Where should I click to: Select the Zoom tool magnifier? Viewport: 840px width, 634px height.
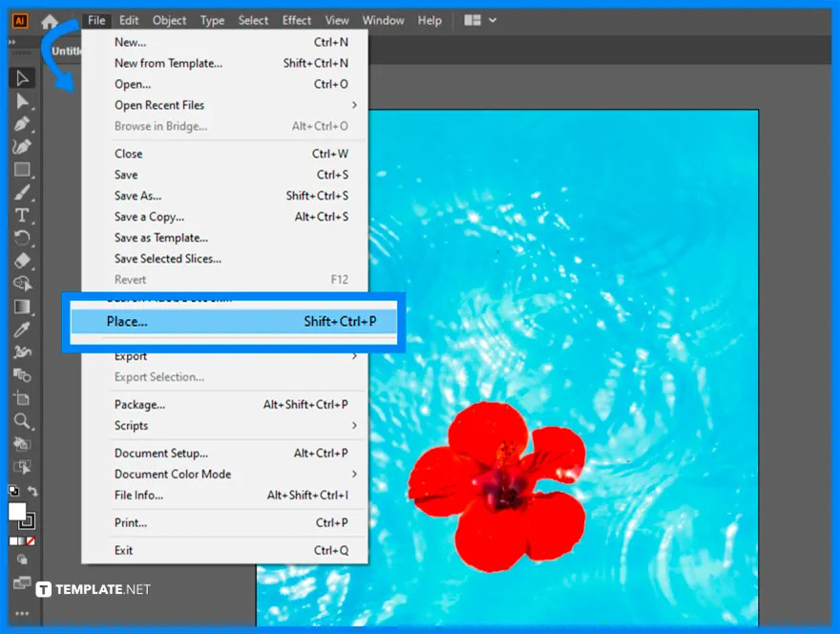click(22, 421)
